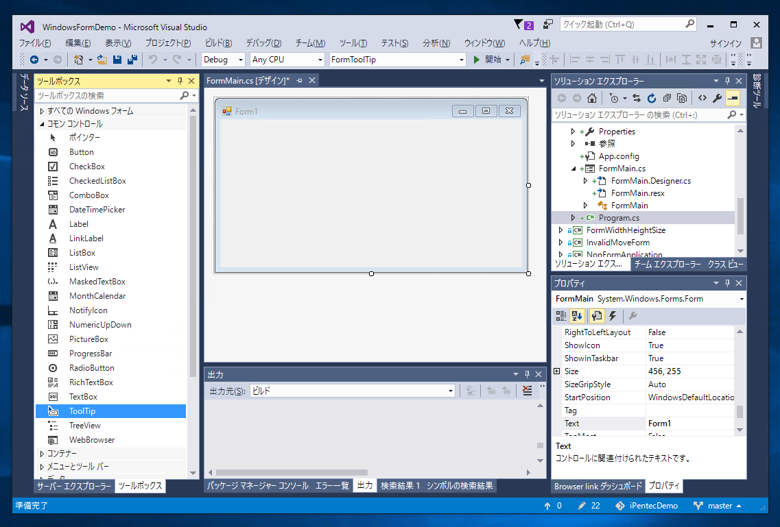This screenshot has height=527, width=780.
Task: Toggle pin on Solution Explorer panel
Action: click(x=727, y=81)
